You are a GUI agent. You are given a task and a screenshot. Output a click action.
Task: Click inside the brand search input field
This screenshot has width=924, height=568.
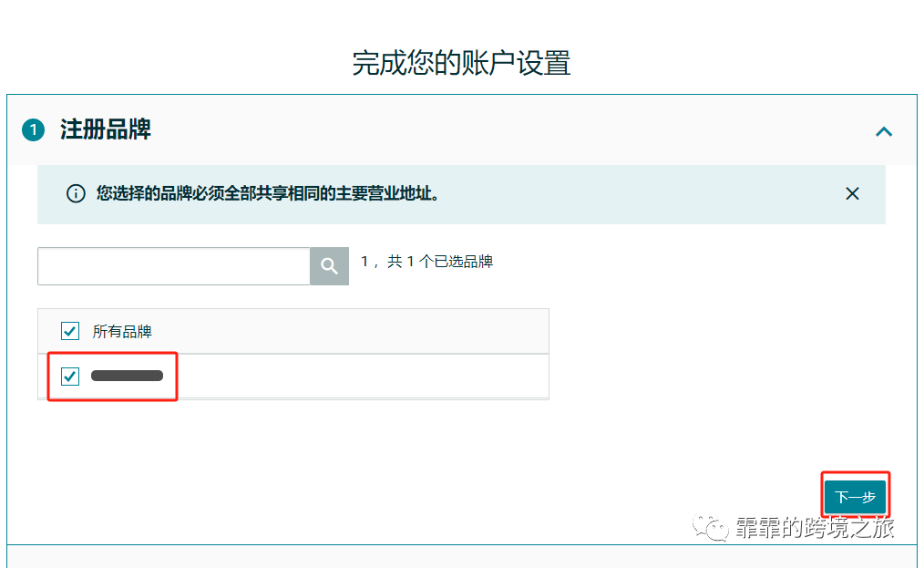pyautogui.click(x=173, y=265)
